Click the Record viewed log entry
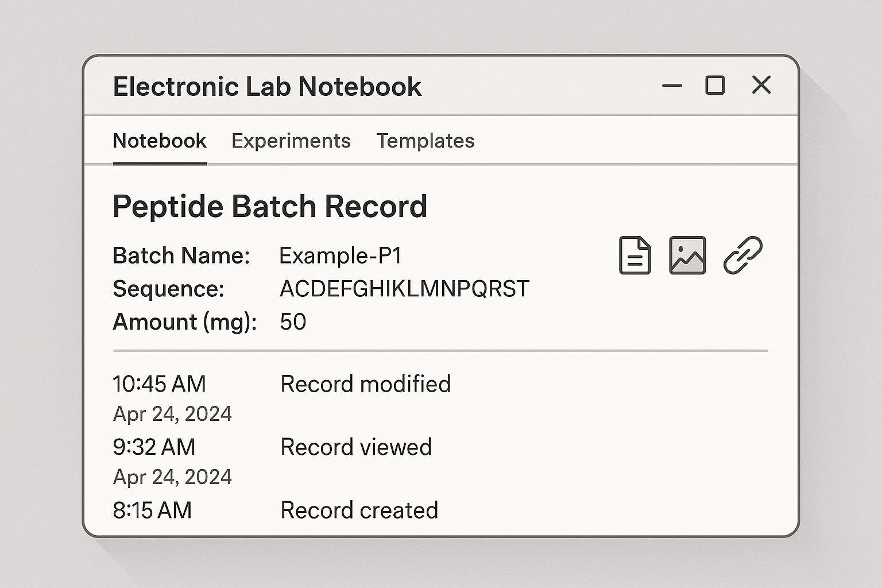882x588 pixels. pyautogui.click(x=356, y=447)
